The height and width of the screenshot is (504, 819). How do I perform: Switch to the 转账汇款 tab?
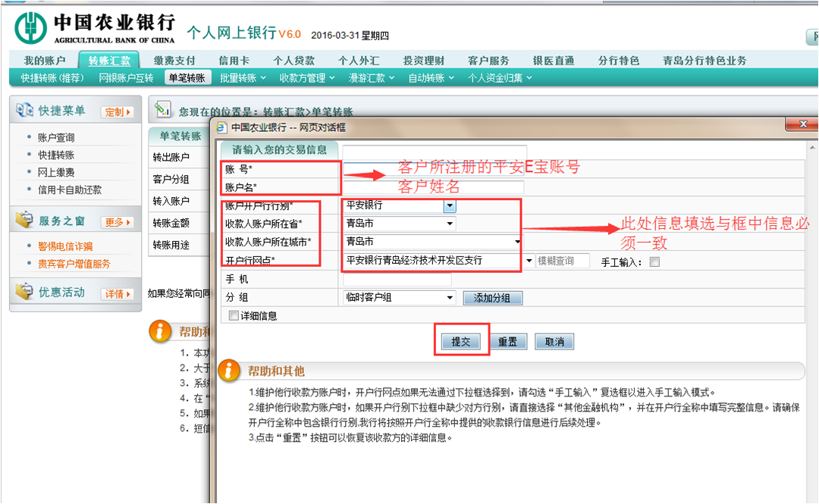[x=109, y=61]
